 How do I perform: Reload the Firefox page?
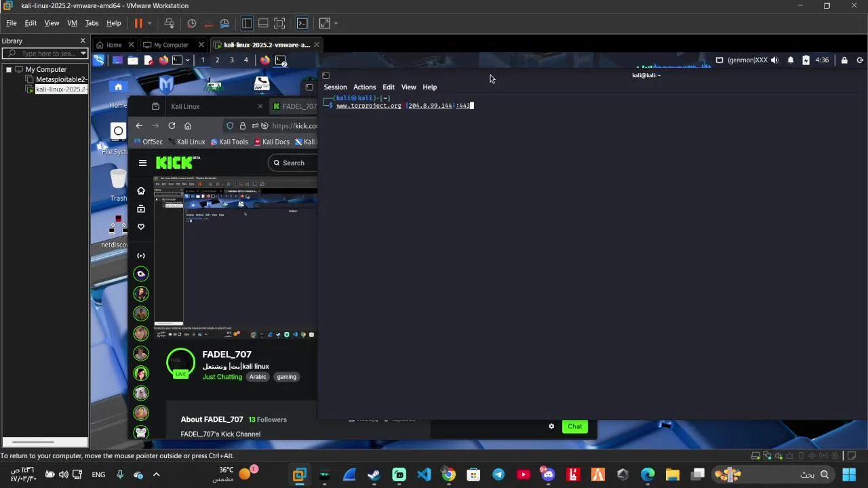[x=172, y=125]
